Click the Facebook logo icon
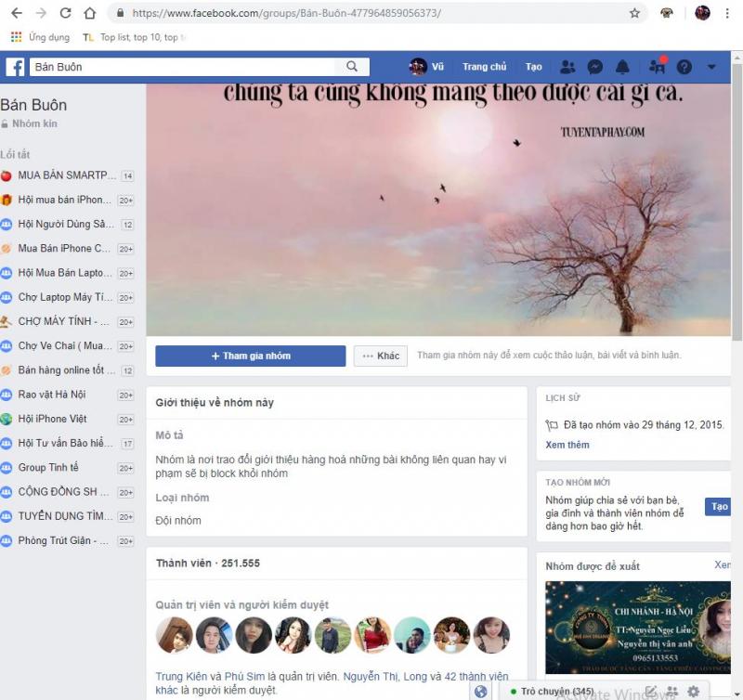 pyautogui.click(x=15, y=67)
